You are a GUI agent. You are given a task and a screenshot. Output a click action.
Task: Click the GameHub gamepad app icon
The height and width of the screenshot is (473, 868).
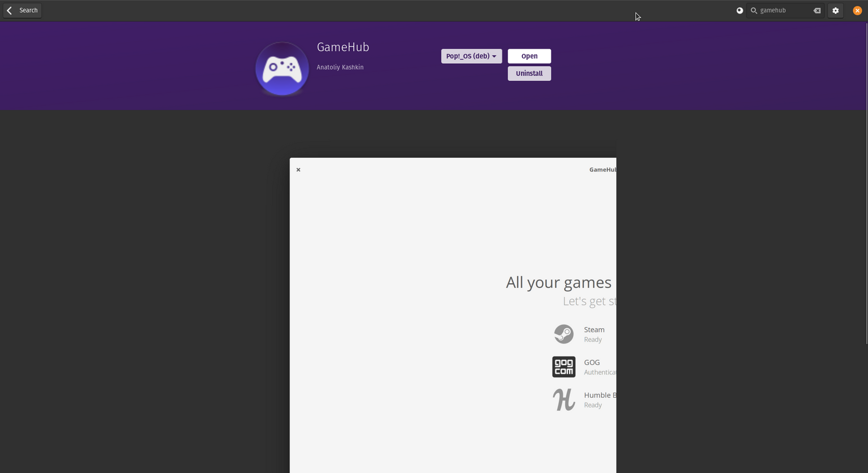coord(281,67)
